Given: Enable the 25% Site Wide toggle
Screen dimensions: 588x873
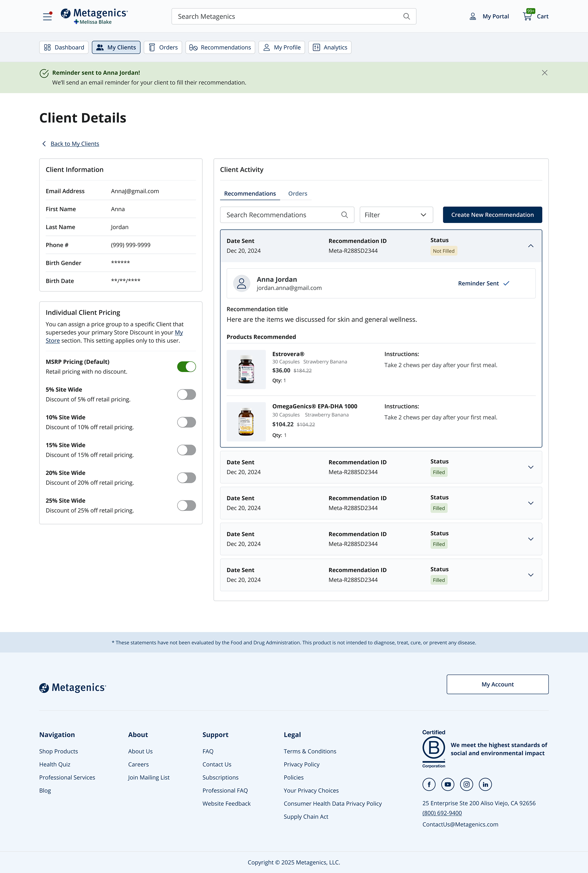Looking at the screenshot, I should [x=187, y=505].
